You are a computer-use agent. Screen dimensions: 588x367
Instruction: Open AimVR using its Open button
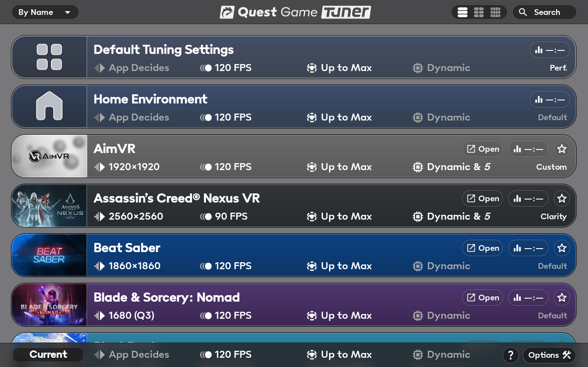click(483, 149)
